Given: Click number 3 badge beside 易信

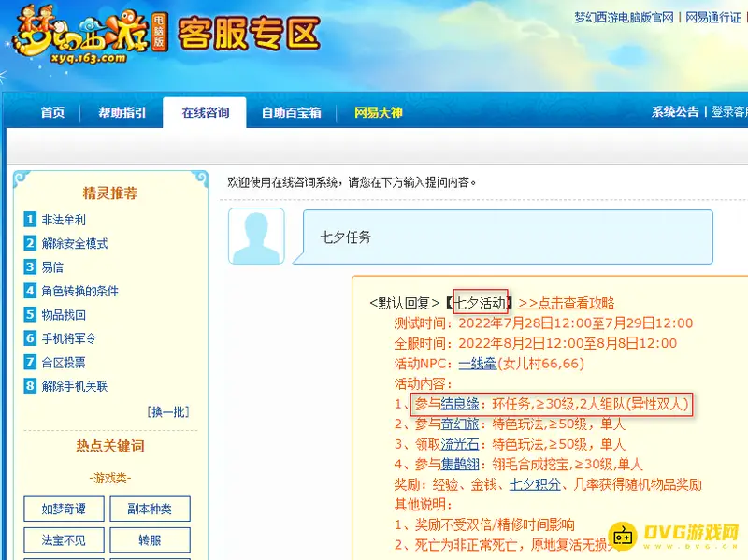Looking at the screenshot, I should tap(30, 267).
